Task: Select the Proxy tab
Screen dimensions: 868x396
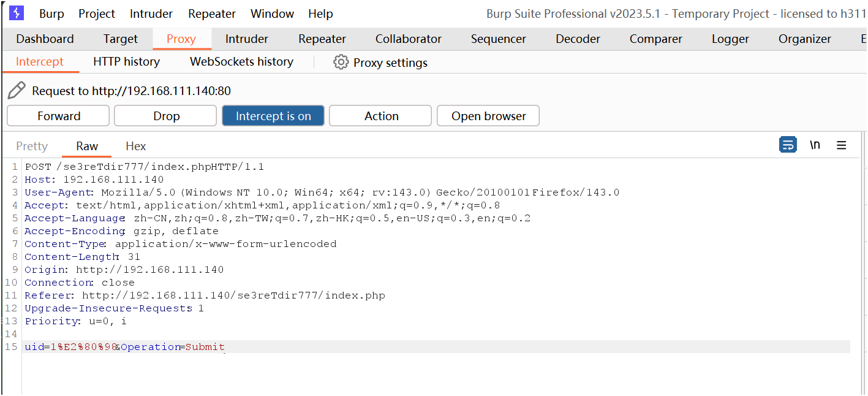Action: (x=181, y=39)
